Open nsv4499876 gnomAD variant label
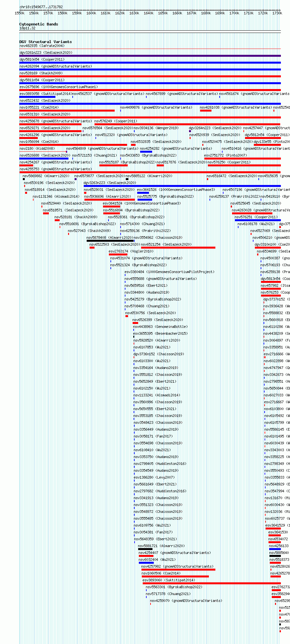 pos(156,107)
